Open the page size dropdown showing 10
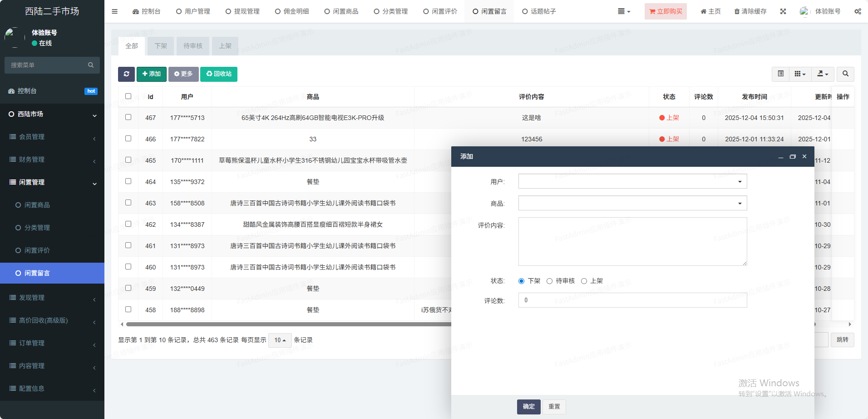Image resolution: width=868 pixels, height=419 pixels. click(x=280, y=340)
